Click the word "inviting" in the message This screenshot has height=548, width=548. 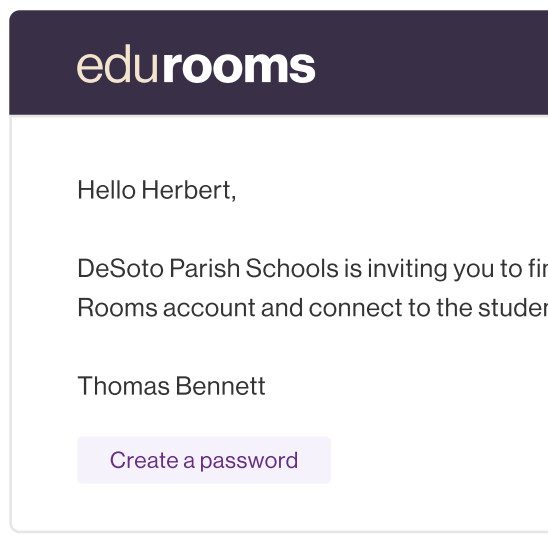(x=407, y=270)
